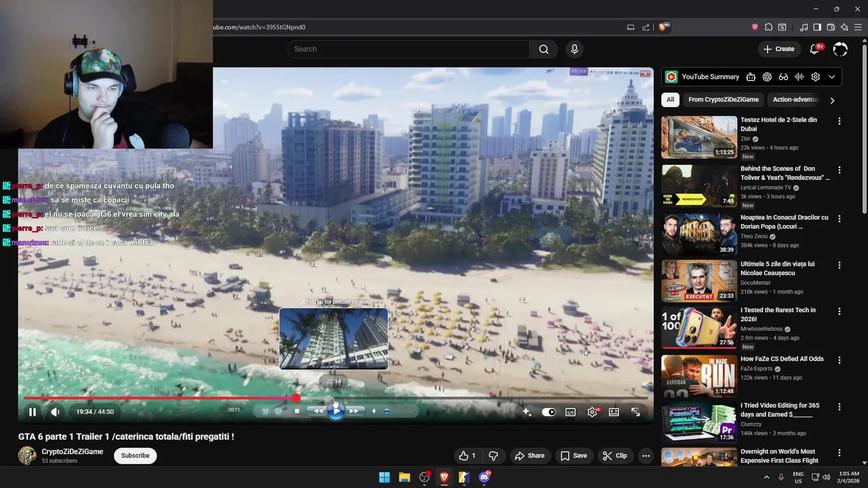868x488 pixels.
Task: Open Windows Start menu
Action: [384, 477]
